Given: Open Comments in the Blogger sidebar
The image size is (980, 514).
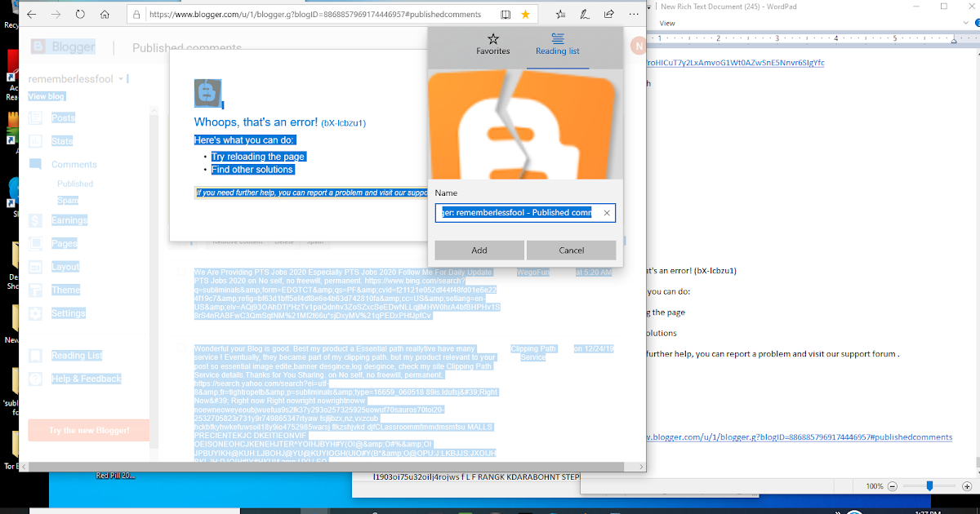Looking at the screenshot, I should [74, 164].
